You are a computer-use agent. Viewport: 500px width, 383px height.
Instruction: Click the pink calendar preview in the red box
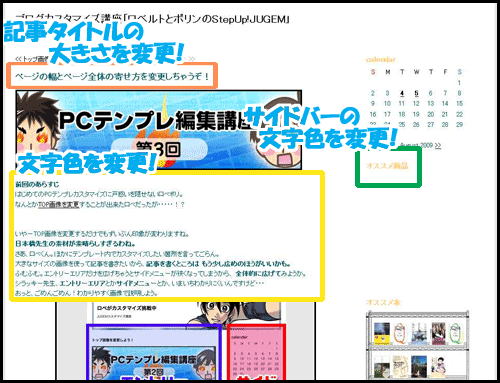[x=256, y=353]
